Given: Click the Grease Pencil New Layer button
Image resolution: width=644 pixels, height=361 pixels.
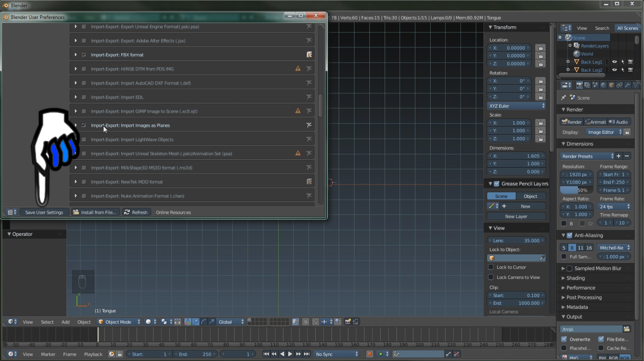Looking at the screenshot, I should tap(516, 216).
